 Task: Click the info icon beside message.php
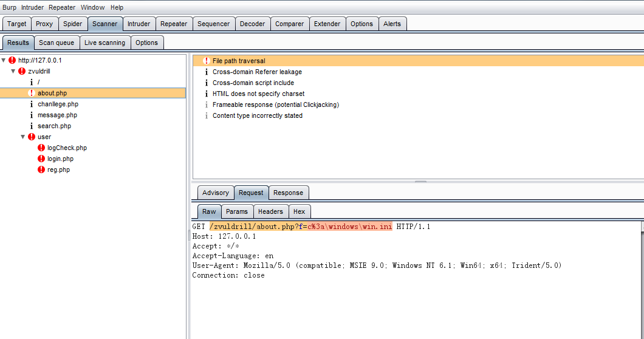click(x=32, y=115)
